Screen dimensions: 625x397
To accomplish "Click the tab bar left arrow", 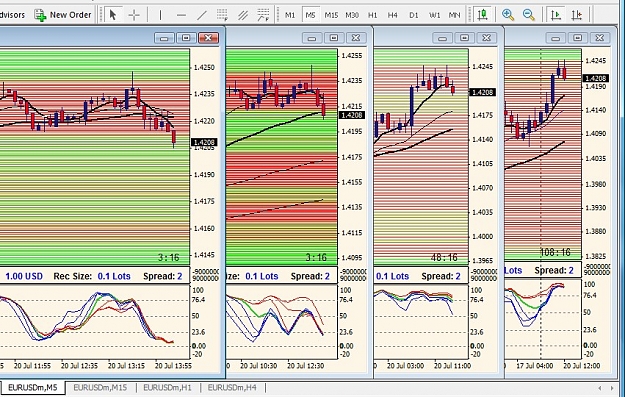I will 600,388.
